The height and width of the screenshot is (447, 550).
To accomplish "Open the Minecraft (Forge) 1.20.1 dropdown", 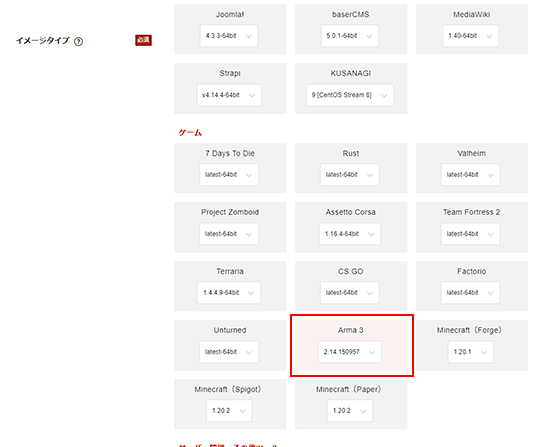I will [x=470, y=352].
